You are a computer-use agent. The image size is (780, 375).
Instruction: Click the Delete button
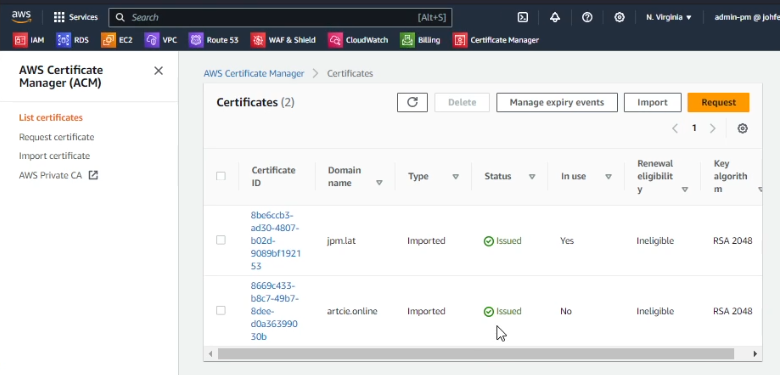pyautogui.click(x=462, y=102)
